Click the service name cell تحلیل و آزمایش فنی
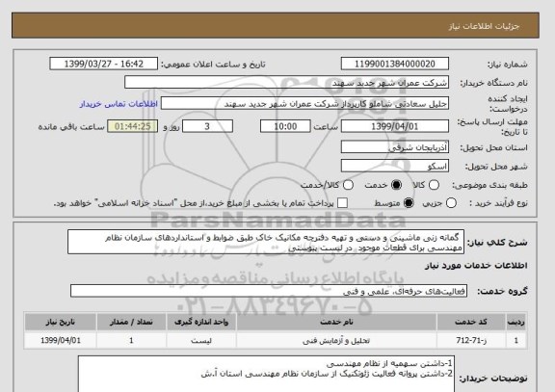Image resolution: width=555 pixels, height=392 pixels. (x=336, y=341)
